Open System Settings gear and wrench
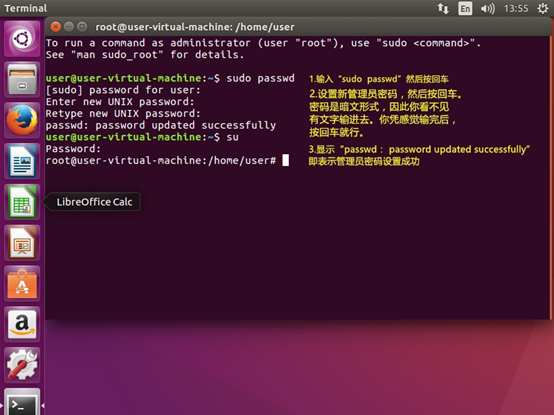The width and height of the screenshot is (554, 415). [x=22, y=365]
